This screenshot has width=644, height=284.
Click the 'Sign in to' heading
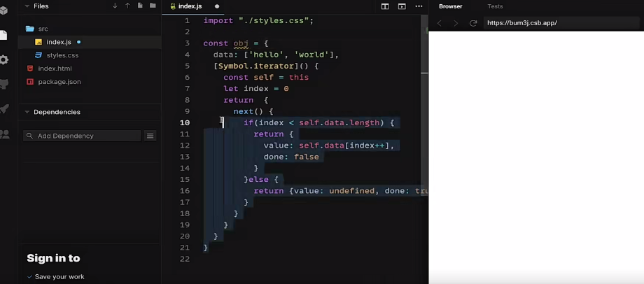click(x=53, y=258)
